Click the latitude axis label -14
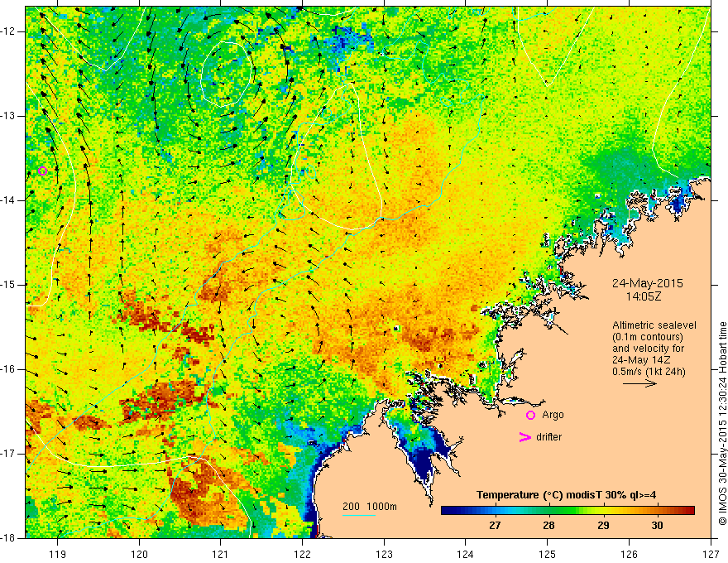The height and width of the screenshot is (563, 728). [x=9, y=200]
